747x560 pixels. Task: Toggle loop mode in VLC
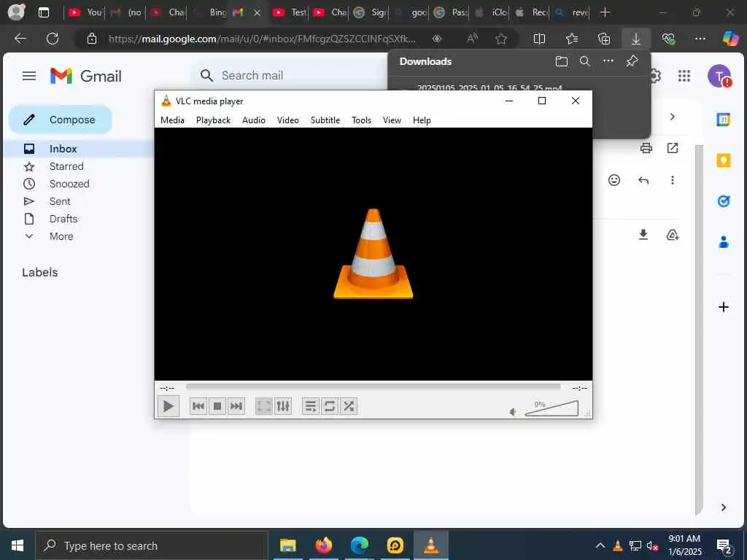[330, 406]
